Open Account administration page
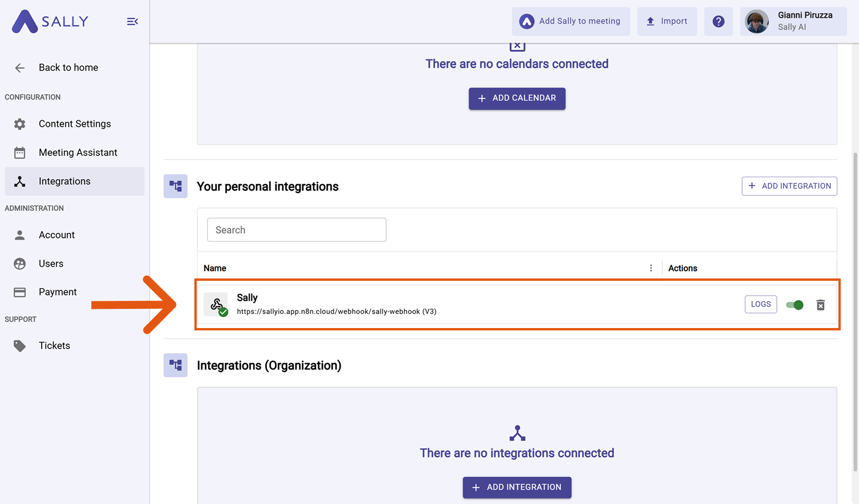Viewport: 859px width, 504px height. pos(74,235)
